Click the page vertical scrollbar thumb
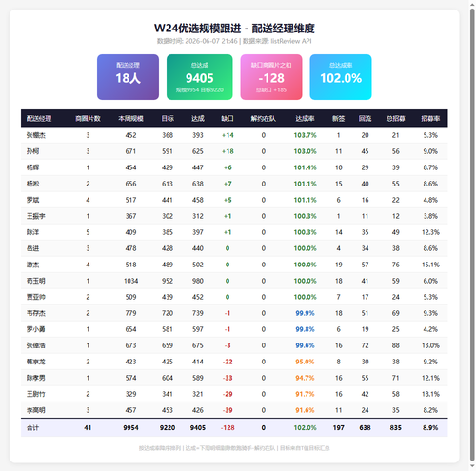 tap(472, 235)
